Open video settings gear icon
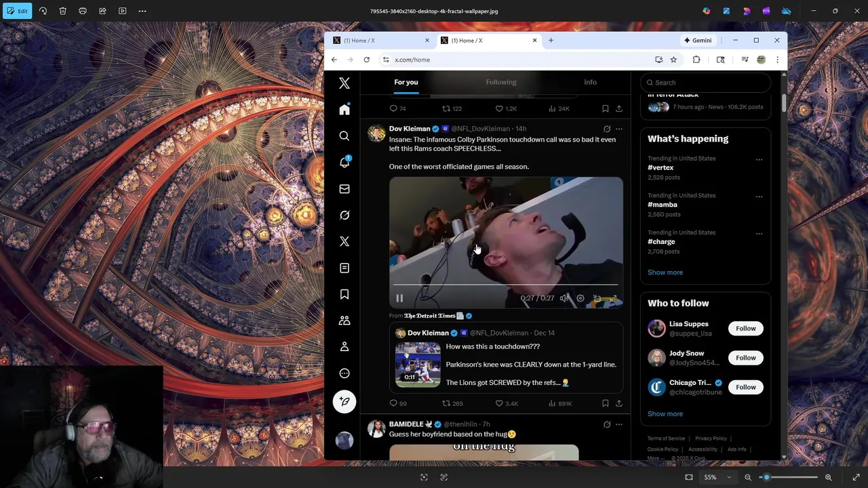The image size is (868, 488). point(580,298)
